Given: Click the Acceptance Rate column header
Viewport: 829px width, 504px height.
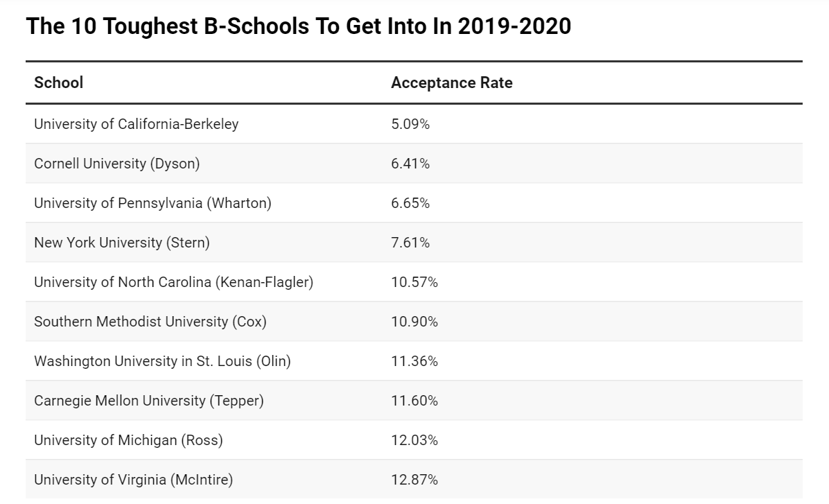Looking at the screenshot, I should pos(451,82).
